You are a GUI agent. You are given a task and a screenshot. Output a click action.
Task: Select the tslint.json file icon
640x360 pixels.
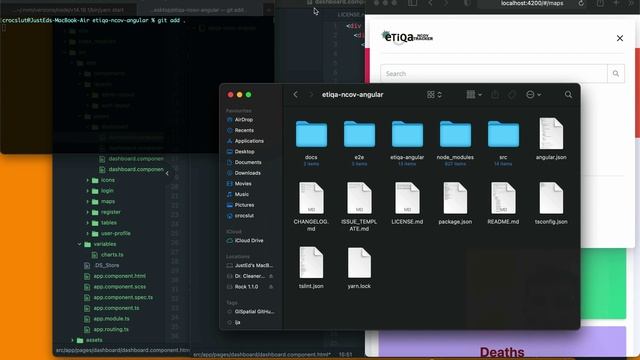tap(311, 262)
